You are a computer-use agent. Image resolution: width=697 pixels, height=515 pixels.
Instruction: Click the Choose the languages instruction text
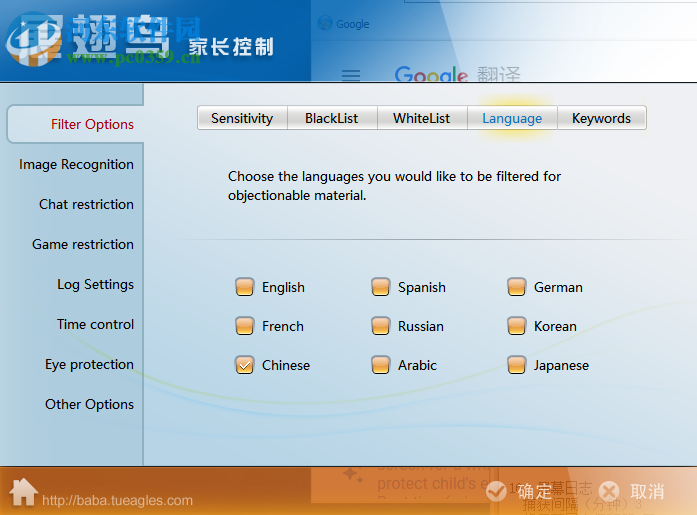coord(394,186)
